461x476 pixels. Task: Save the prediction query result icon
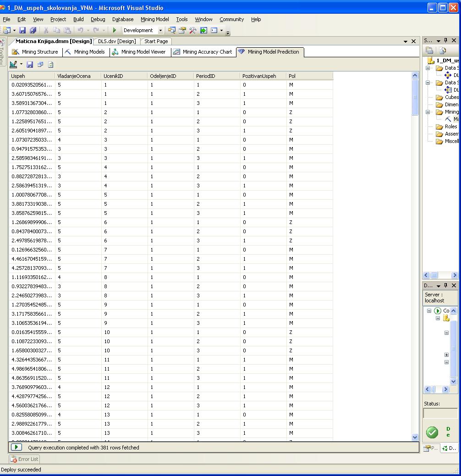[30, 64]
